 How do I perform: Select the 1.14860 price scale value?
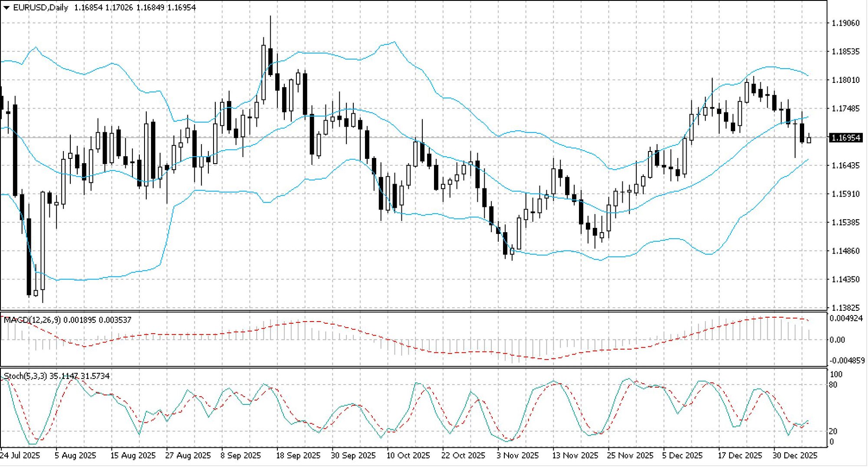tap(845, 251)
